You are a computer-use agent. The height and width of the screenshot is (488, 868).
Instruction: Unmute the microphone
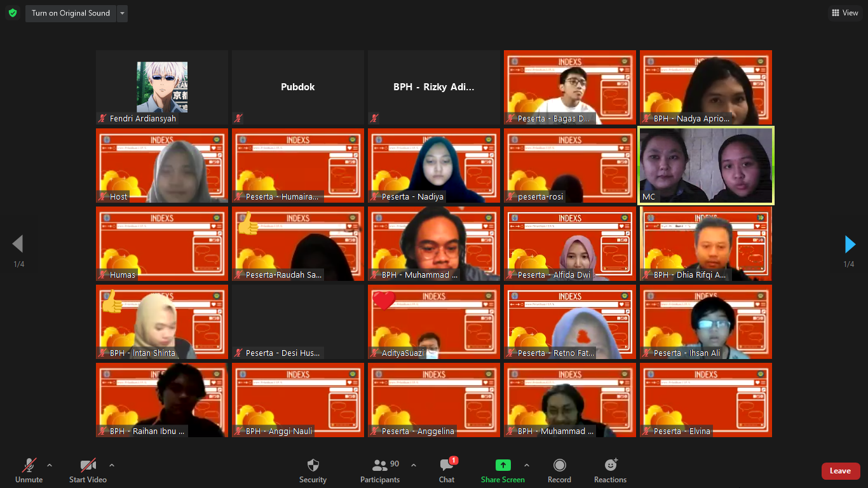click(x=29, y=471)
